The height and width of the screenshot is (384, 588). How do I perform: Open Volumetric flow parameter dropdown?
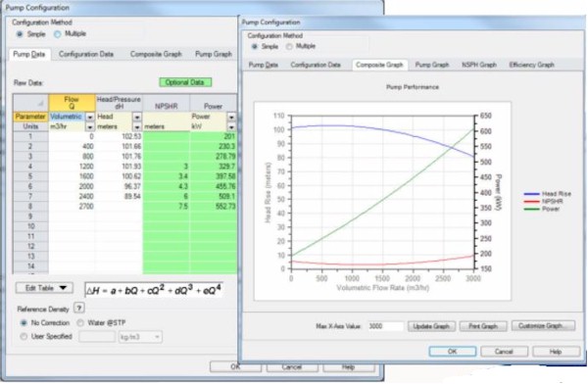point(90,117)
